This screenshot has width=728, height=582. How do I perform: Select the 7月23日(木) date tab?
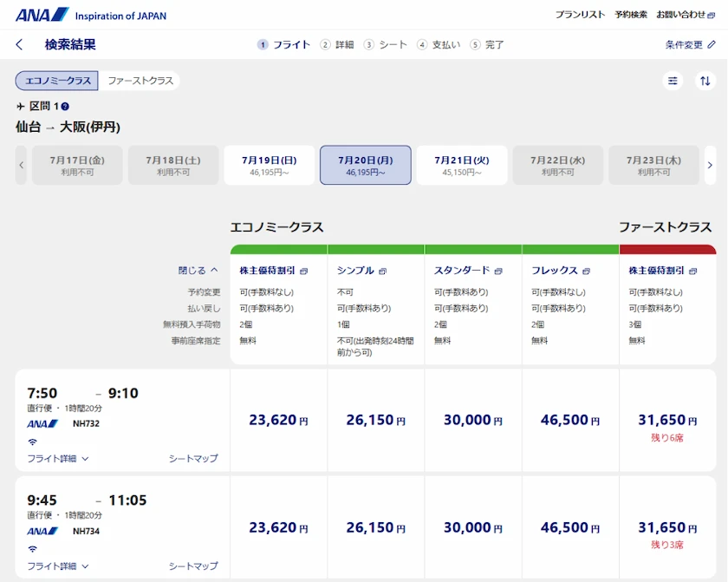(653, 166)
